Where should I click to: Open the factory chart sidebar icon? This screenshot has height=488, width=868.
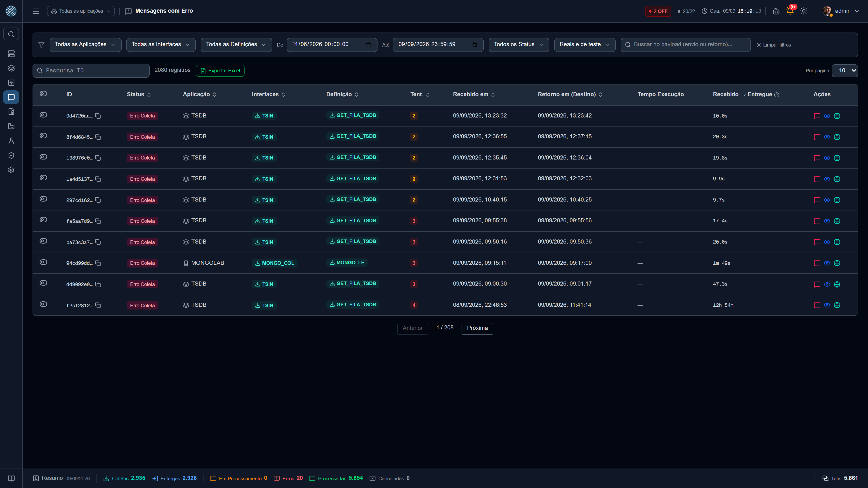tap(11, 126)
